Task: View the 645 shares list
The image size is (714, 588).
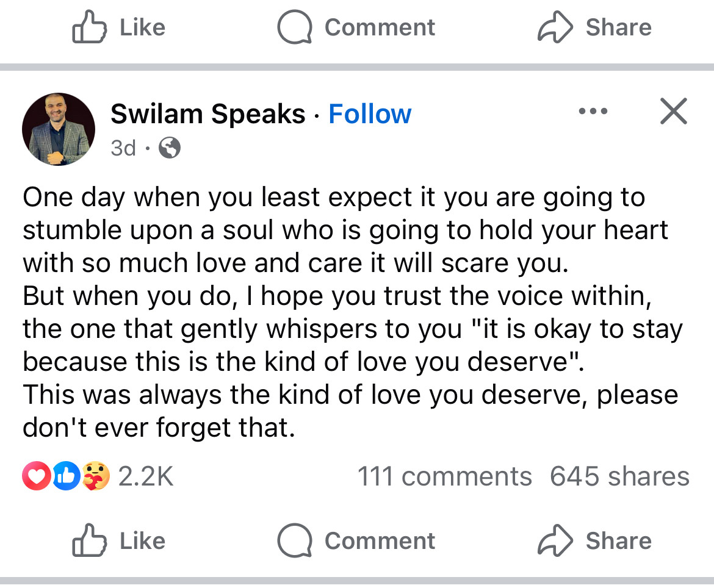Action: click(x=619, y=476)
